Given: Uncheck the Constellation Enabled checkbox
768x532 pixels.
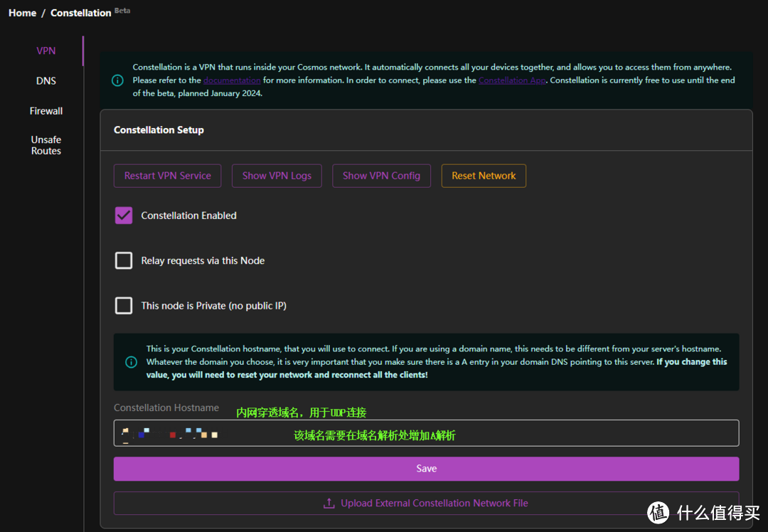Looking at the screenshot, I should (124, 216).
